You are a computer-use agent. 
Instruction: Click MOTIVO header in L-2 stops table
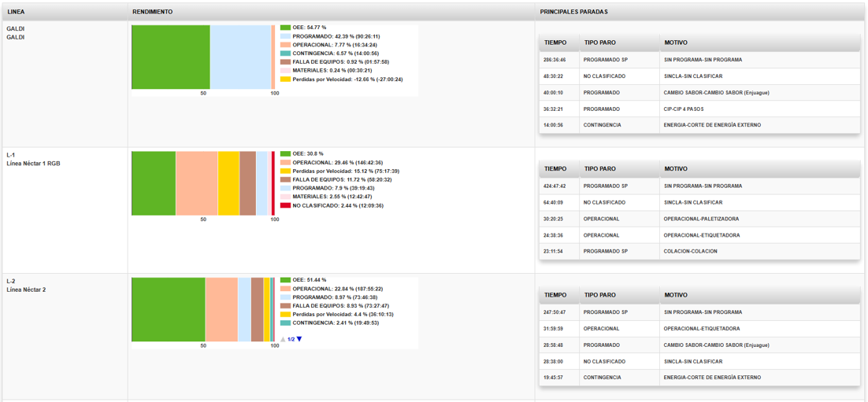click(x=675, y=295)
